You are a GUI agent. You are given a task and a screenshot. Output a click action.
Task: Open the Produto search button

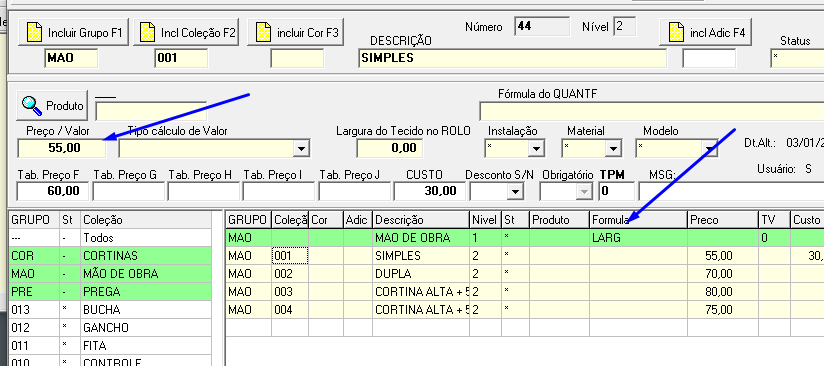click(53, 106)
